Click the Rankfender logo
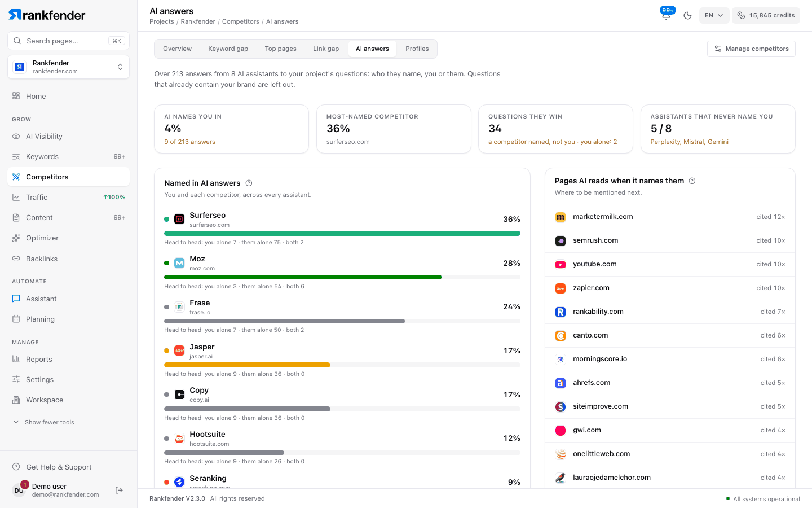Viewport: 812px width, 508px height. coord(47,15)
